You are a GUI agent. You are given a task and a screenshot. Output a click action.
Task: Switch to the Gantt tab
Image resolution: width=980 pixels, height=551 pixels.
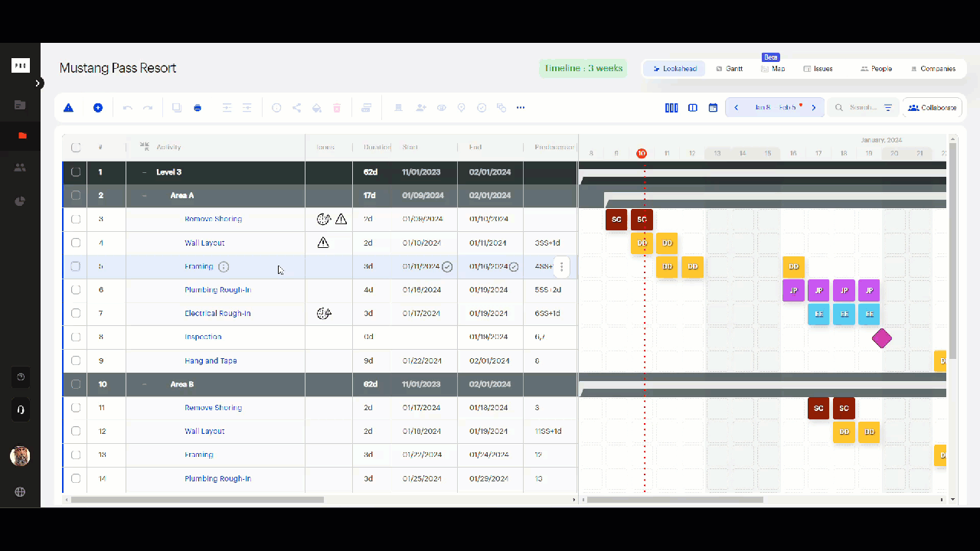(729, 69)
